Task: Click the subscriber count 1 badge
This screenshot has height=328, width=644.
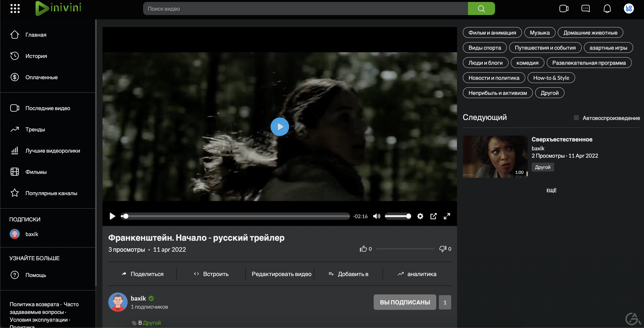Action: point(445,302)
